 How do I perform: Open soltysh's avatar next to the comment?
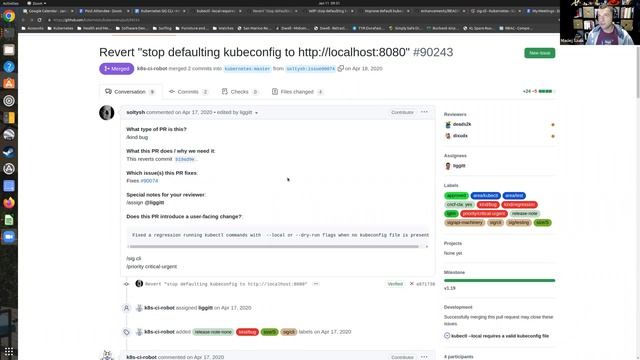tap(107, 113)
